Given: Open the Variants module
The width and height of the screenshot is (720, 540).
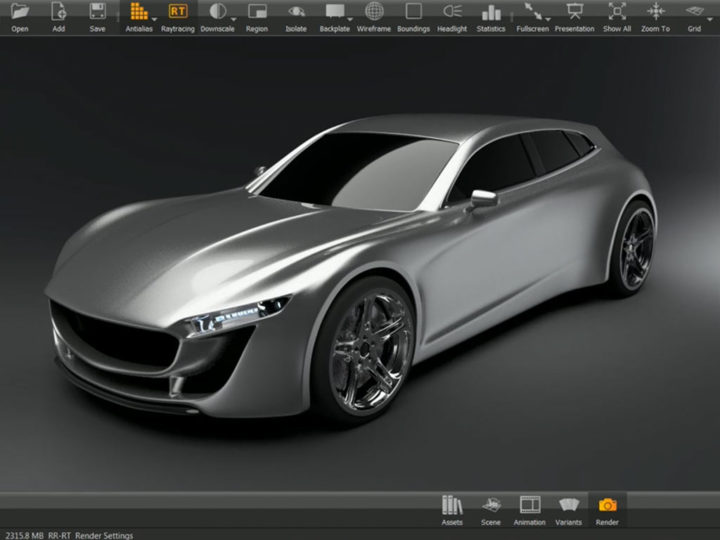Looking at the screenshot, I should coord(568,511).
